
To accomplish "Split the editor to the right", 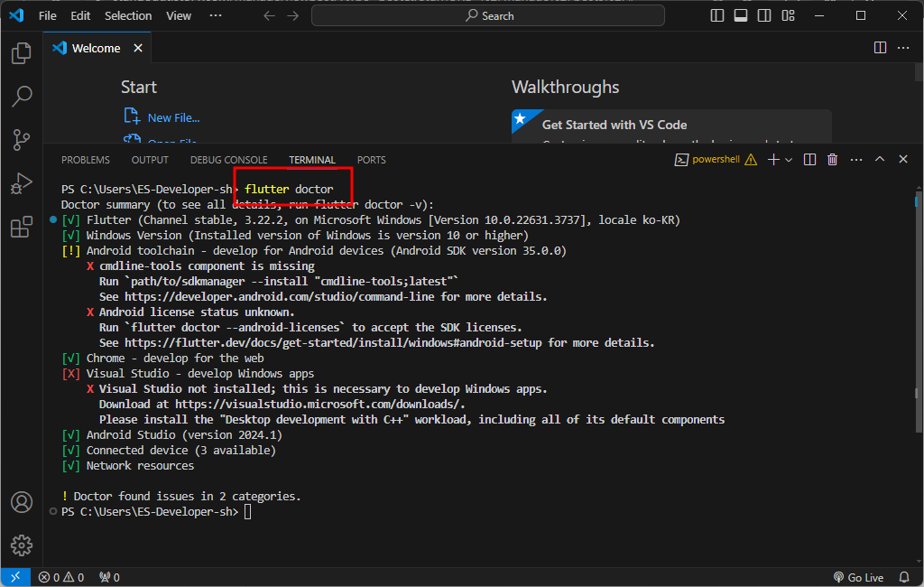I will [880, 48].
